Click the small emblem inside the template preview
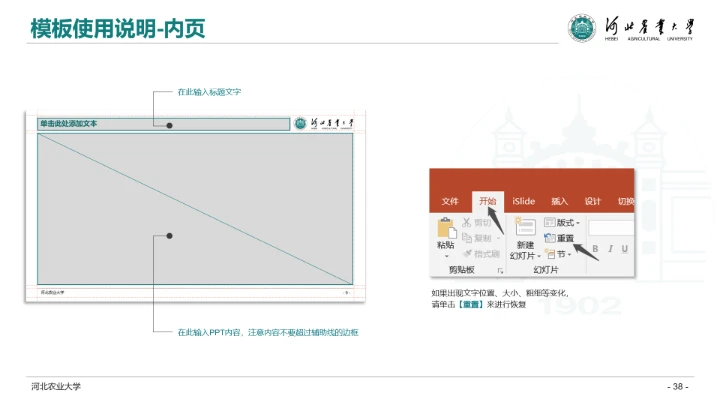Image resolution: width=720 pixels, height=405 pixels. 300,123
